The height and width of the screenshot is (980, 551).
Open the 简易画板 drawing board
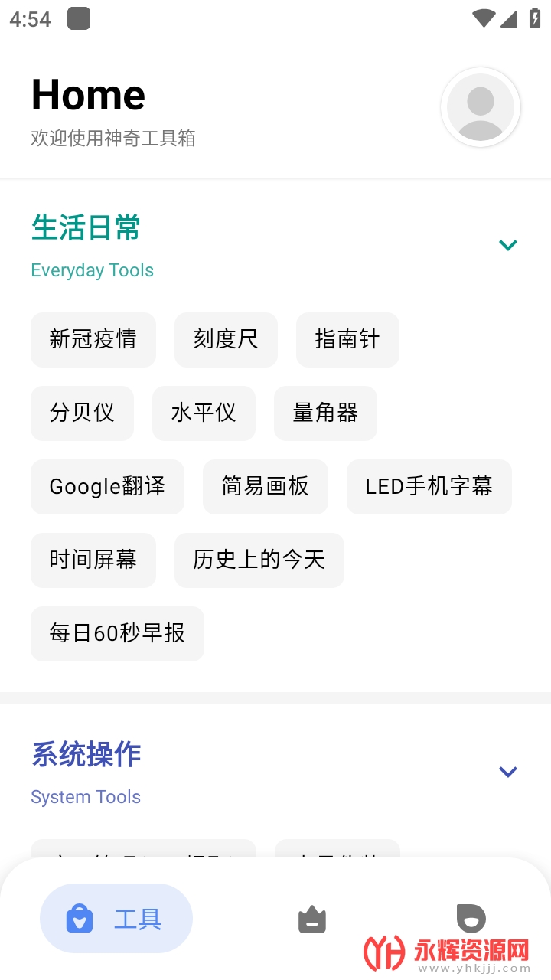click(x=266, y=487)
